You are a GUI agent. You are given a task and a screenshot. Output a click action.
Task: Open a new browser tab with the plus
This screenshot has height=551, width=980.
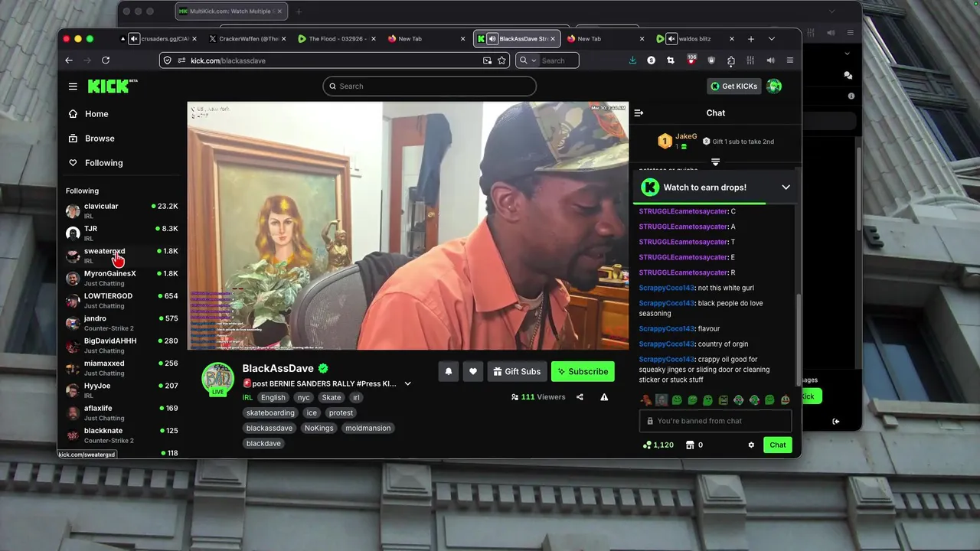pos(751,39)
